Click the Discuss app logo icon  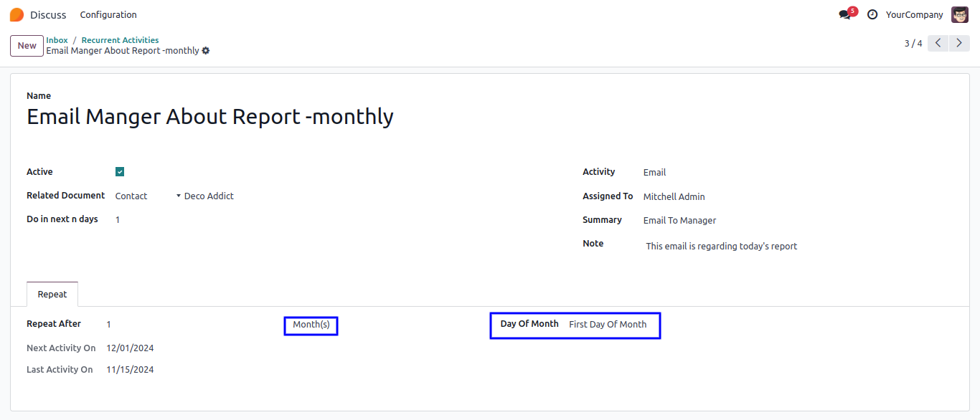(x=17, y=14)
